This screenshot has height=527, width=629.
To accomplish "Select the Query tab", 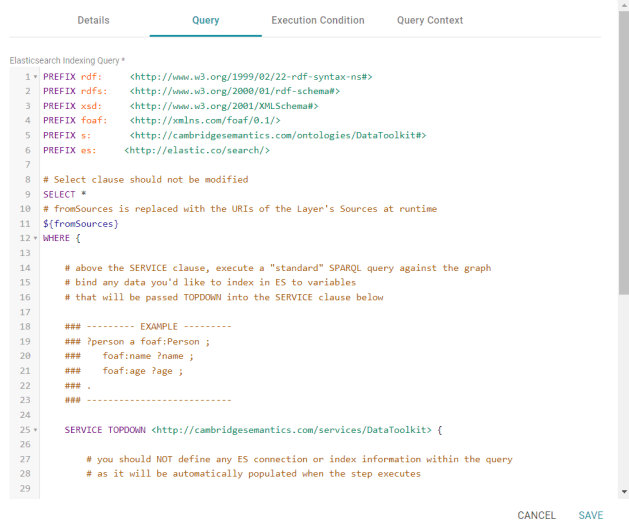I will [x=205, y=20].
